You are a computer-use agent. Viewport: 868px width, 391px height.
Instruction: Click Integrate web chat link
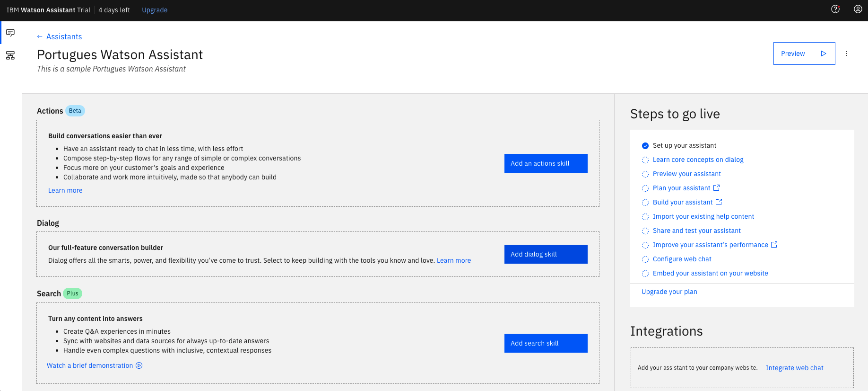coord(794,368)
